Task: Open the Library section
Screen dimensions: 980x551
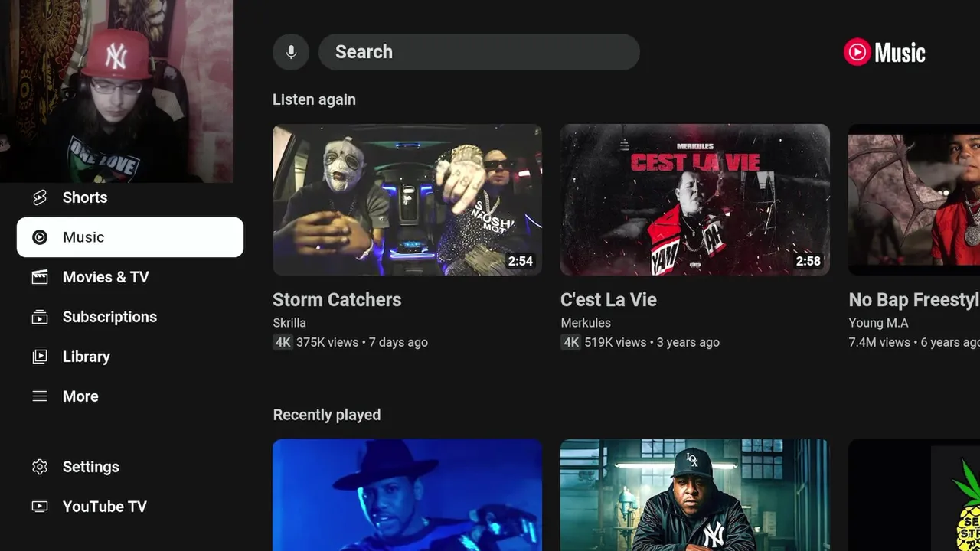Action: coord(130,357)
